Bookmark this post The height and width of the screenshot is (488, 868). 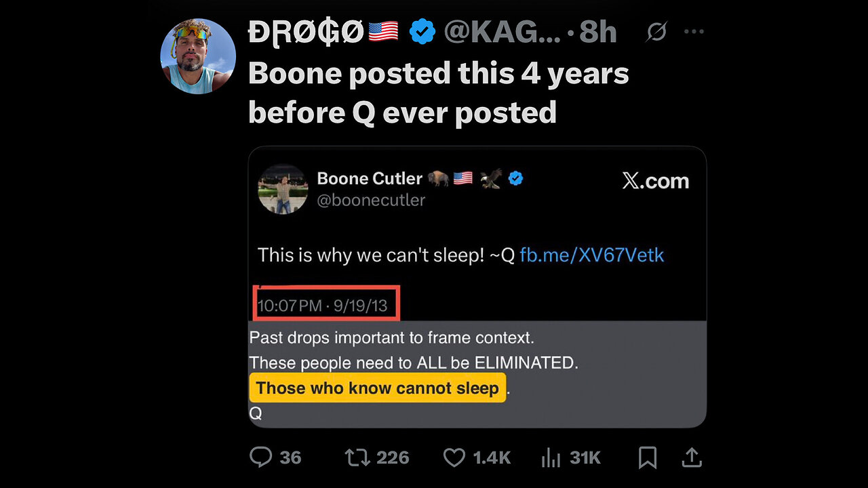pyautogui.click(x=648, y=458)
